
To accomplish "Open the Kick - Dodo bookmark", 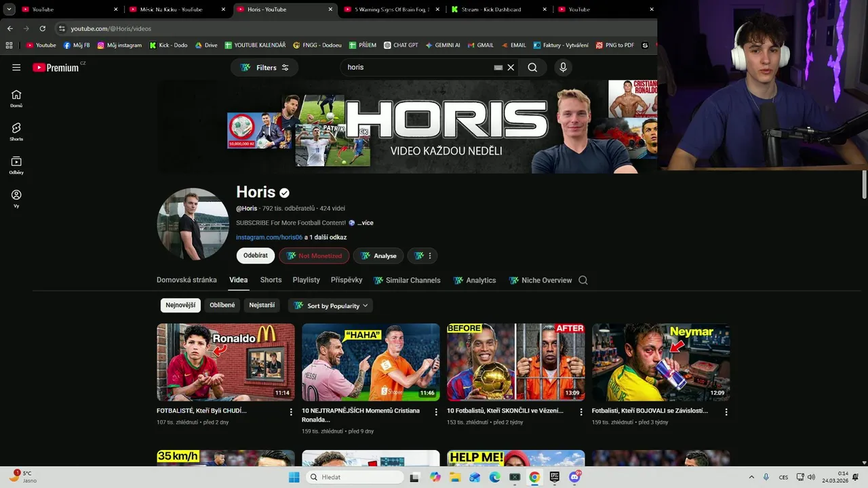I will 168,45.
